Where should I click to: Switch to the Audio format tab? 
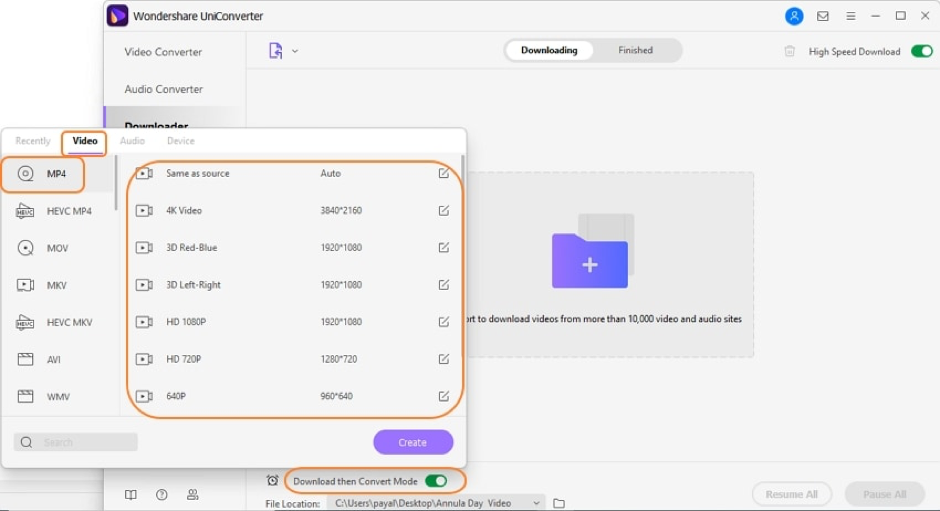(x=132, y=141)
